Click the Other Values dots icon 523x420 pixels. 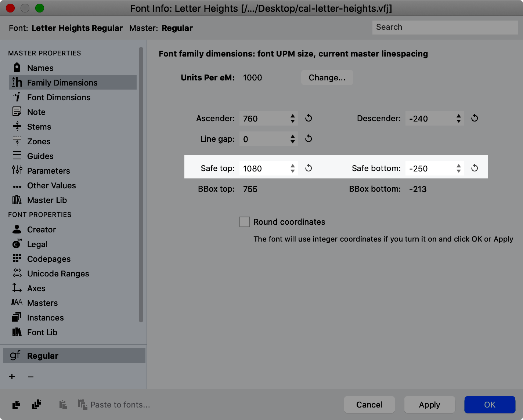point(17,187)
